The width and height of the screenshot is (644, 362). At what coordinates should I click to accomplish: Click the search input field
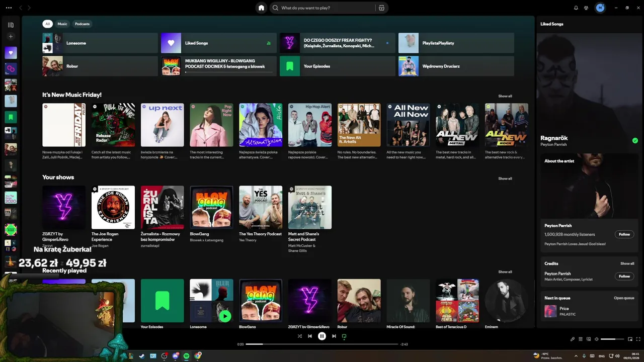pos(327,8)
